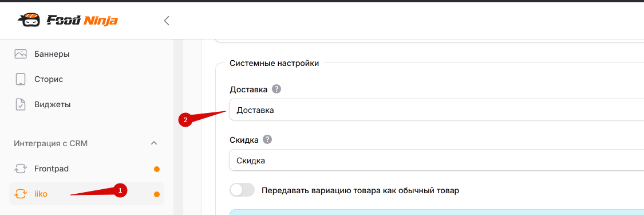This screenshot has width=644, height=215.
Task: Open the Доставка dropdown field
Action: (x=436, y=110)
